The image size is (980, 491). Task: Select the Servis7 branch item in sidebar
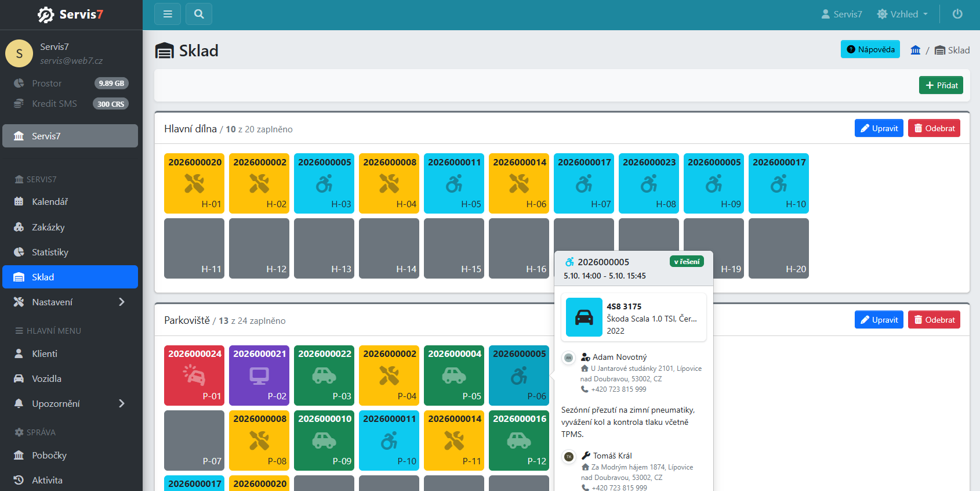70,136
